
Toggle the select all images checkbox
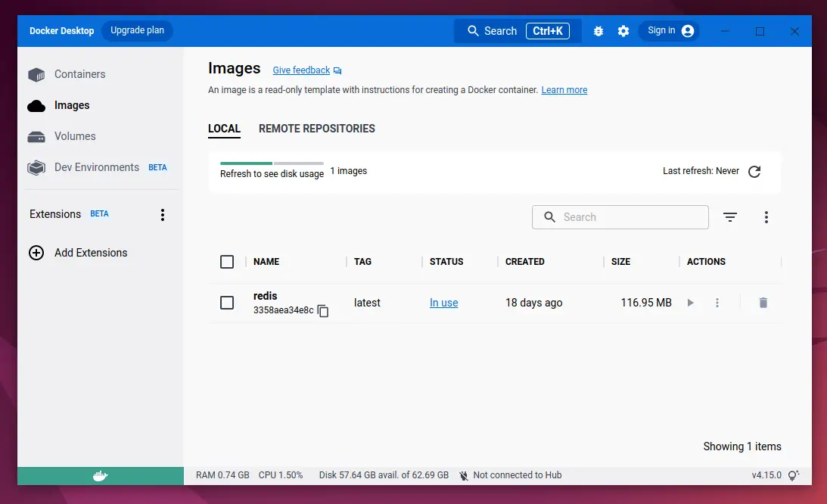click(227, 262)
